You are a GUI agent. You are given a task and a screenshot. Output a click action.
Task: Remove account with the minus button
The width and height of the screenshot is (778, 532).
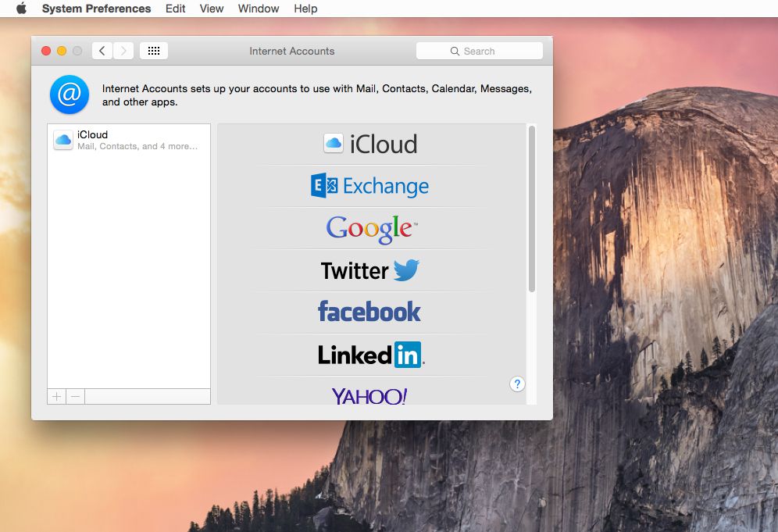pos(75,397)
